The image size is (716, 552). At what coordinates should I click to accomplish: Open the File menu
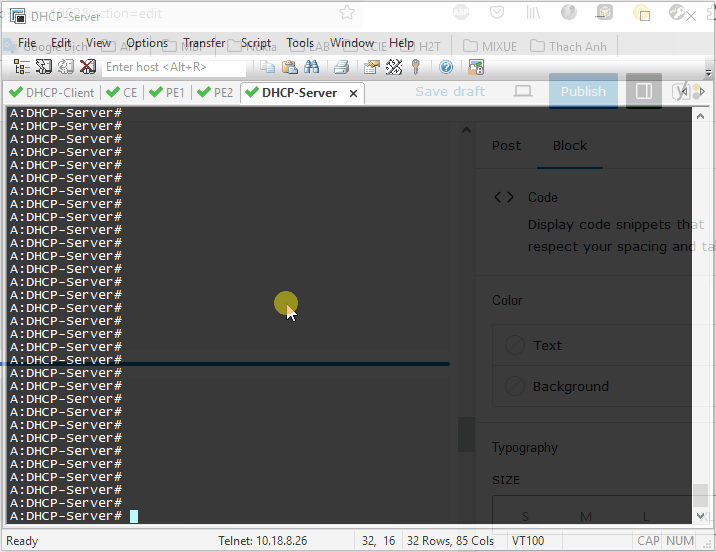(26, 43)
